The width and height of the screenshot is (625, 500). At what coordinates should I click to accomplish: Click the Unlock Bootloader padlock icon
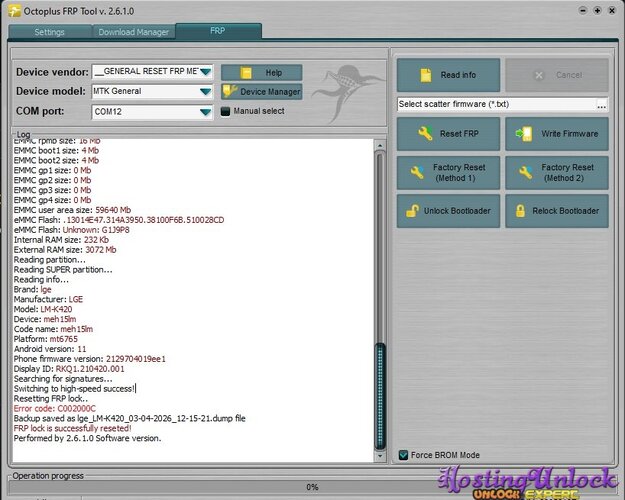click(414, 211)
